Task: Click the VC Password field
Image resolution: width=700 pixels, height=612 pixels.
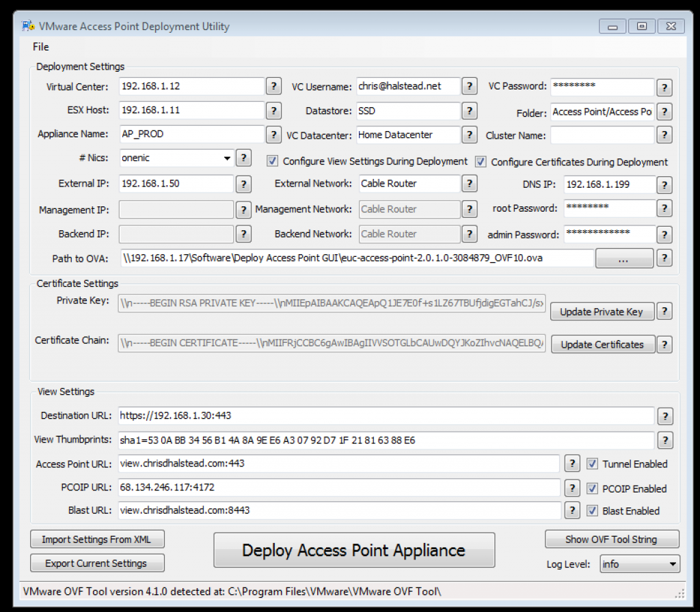Action: (602, 87)
